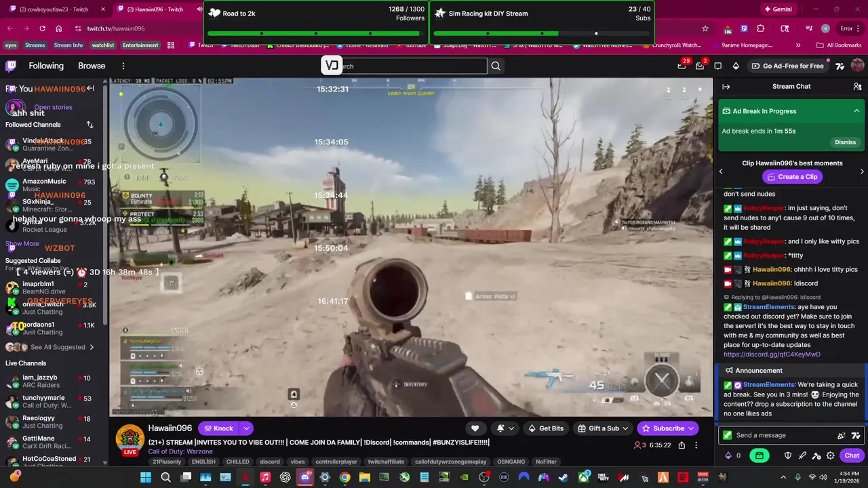Screen dimensions: 868x488
Task: Open the chat community users icon
Action: click(x=857, y=87)
